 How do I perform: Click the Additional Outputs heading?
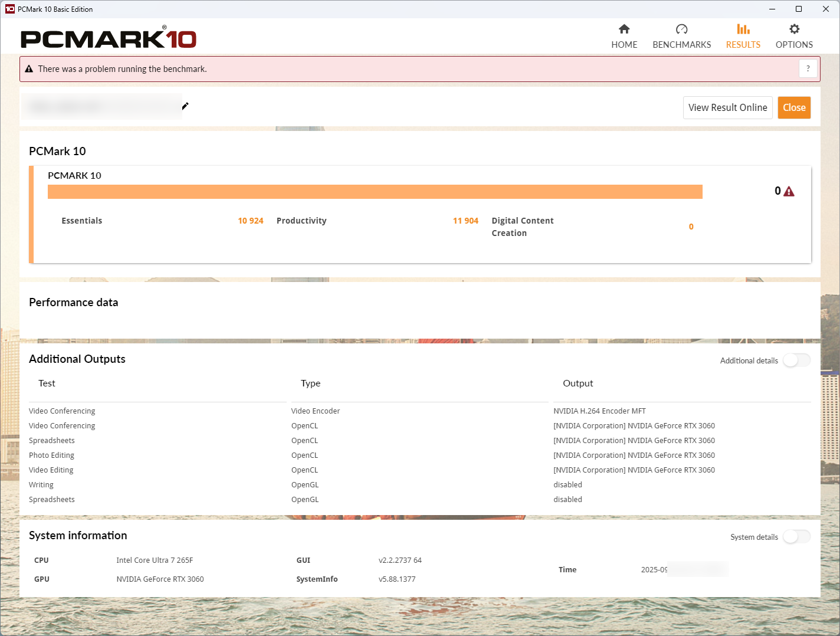click(77, 359)
